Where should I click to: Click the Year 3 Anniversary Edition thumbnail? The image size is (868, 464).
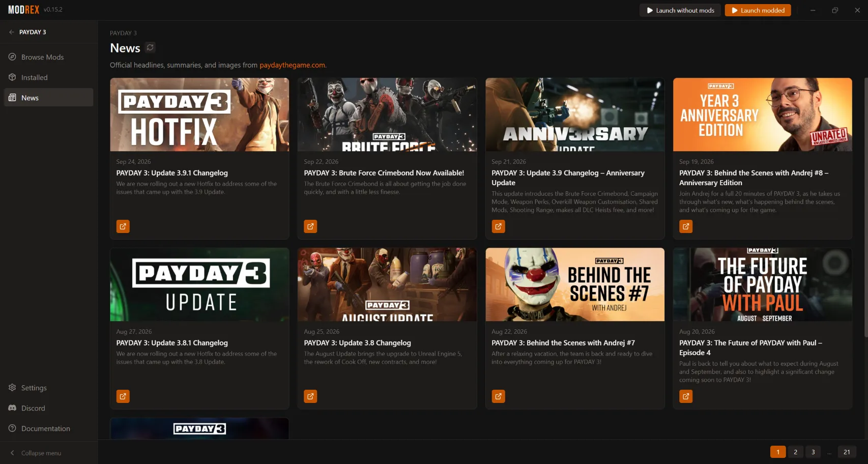click(x=763, y=114)
